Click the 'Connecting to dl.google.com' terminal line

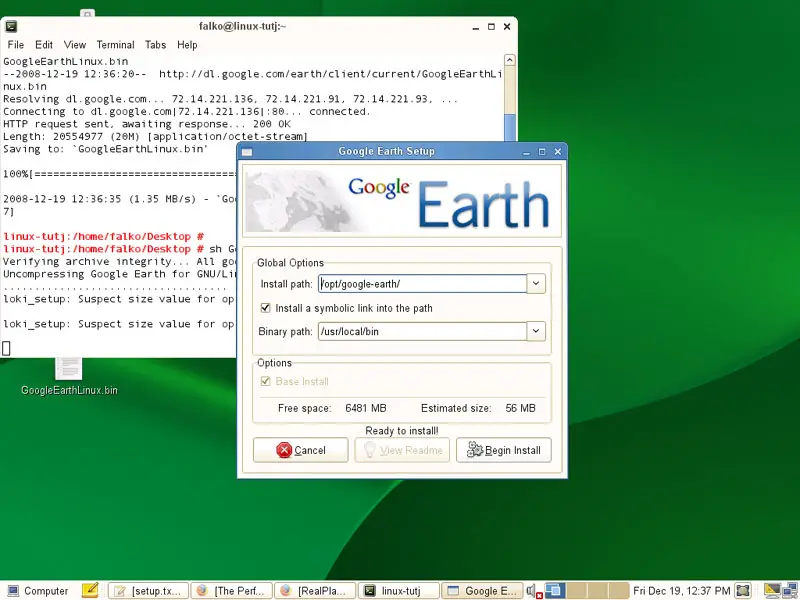pyautogui.click(x=187, y=111)
